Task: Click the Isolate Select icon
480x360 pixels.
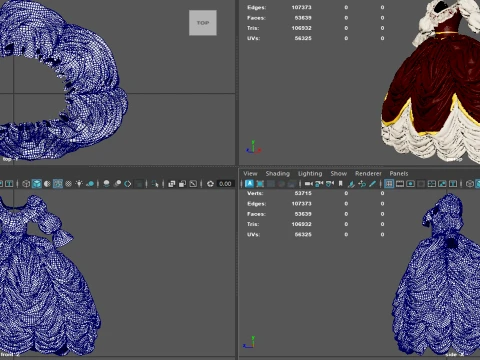Action: (155, 184)
